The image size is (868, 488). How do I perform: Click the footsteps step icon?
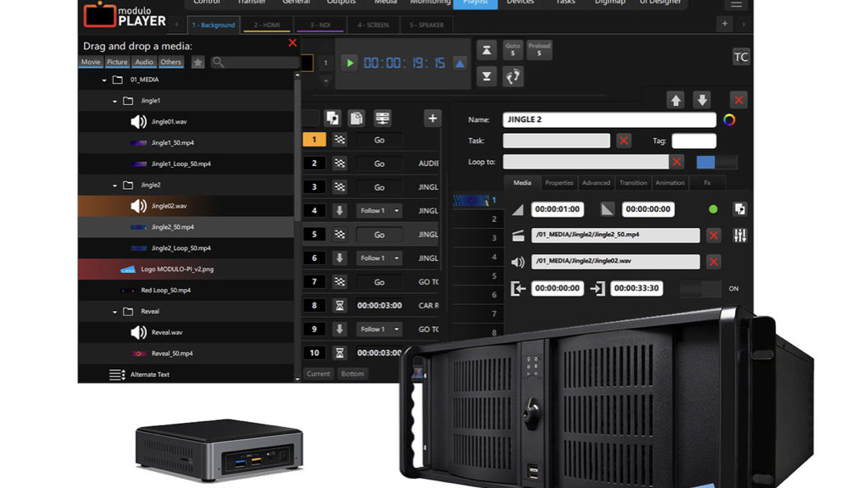point(513,76)
